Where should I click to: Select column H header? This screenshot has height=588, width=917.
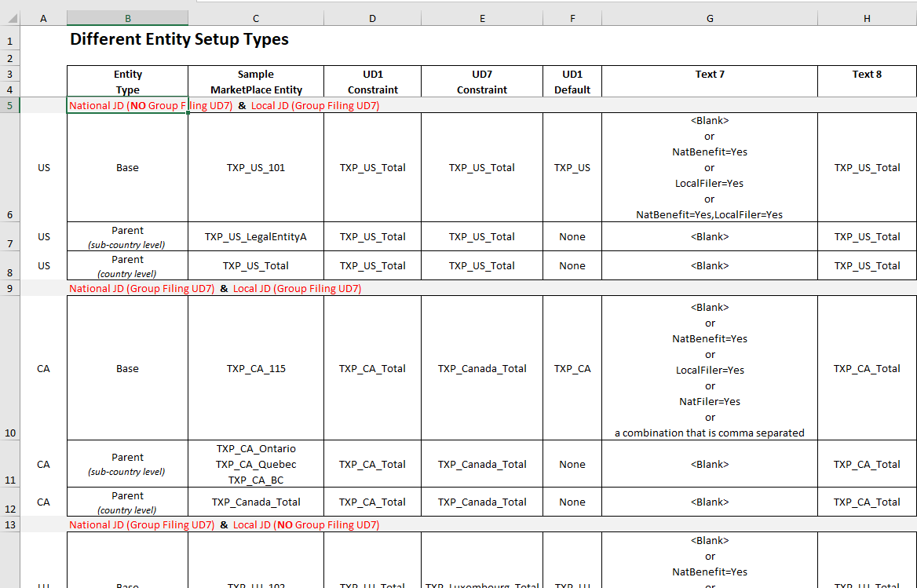867,17
